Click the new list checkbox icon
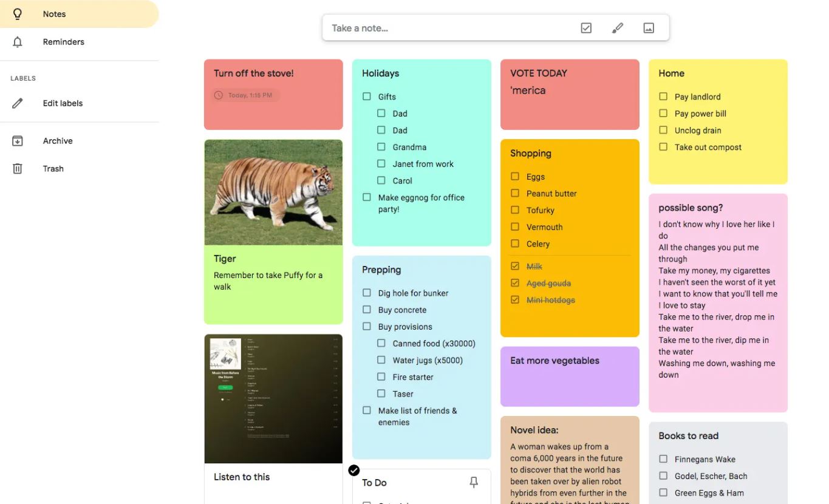 (x=586, y=28)
